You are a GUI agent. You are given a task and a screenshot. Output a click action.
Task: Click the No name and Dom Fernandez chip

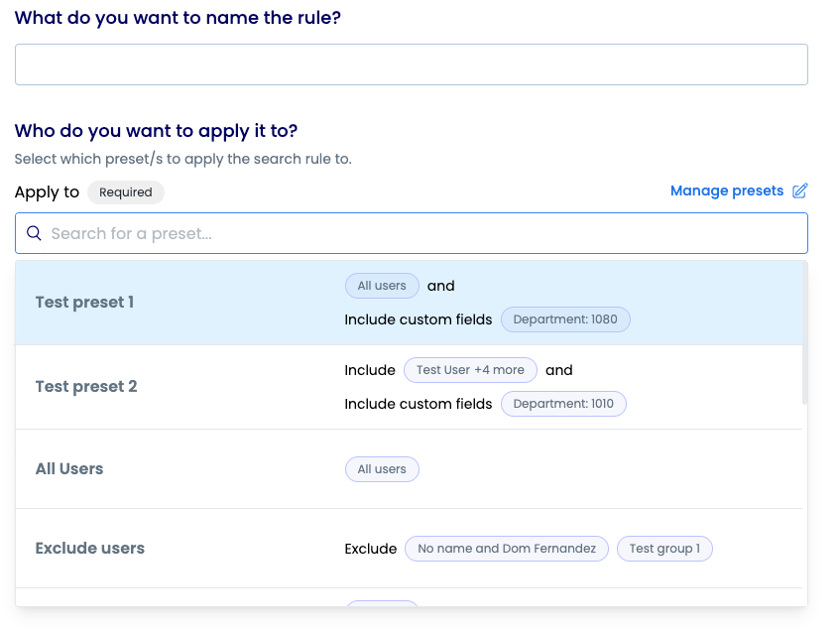[x=507, y=549]
